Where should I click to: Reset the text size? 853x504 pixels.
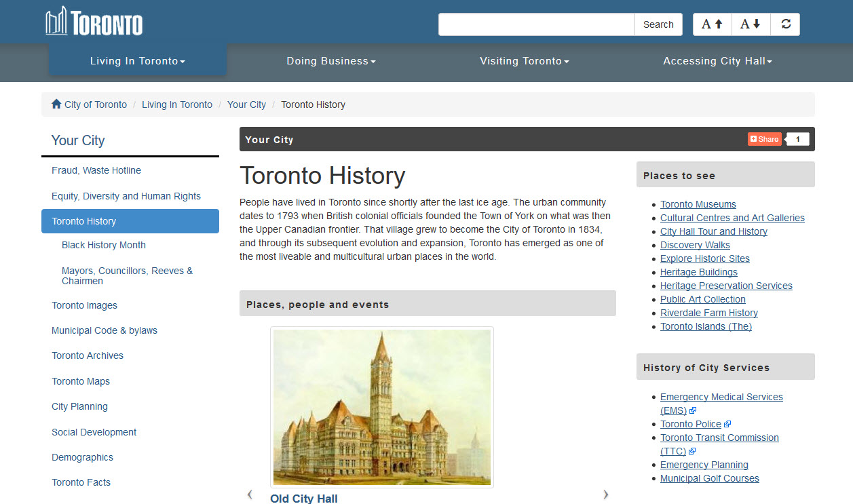[x=786, y=24]
